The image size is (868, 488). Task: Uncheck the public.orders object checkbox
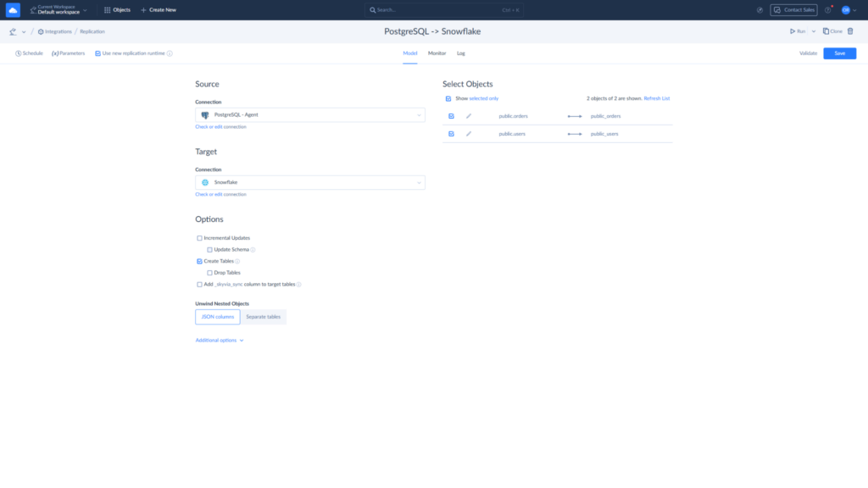tap(451, 116)
